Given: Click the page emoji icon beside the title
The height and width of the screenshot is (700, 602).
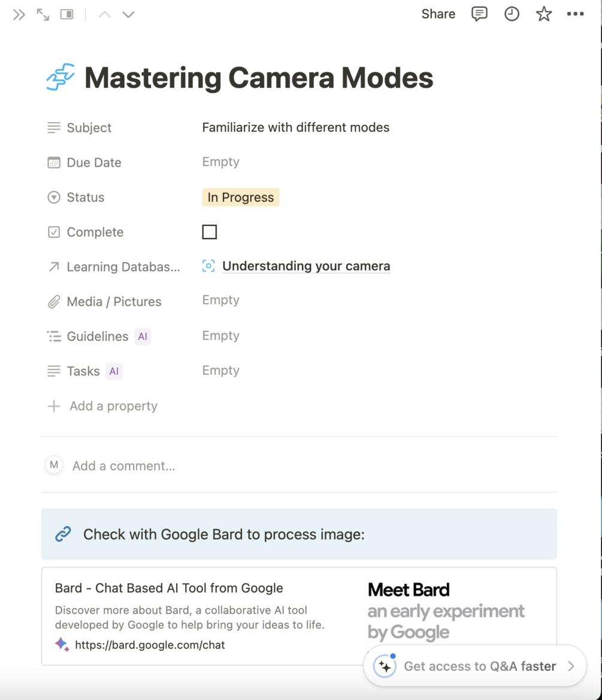Looking at the screenshot, I should pyautogui.click(x=60, y=77).
